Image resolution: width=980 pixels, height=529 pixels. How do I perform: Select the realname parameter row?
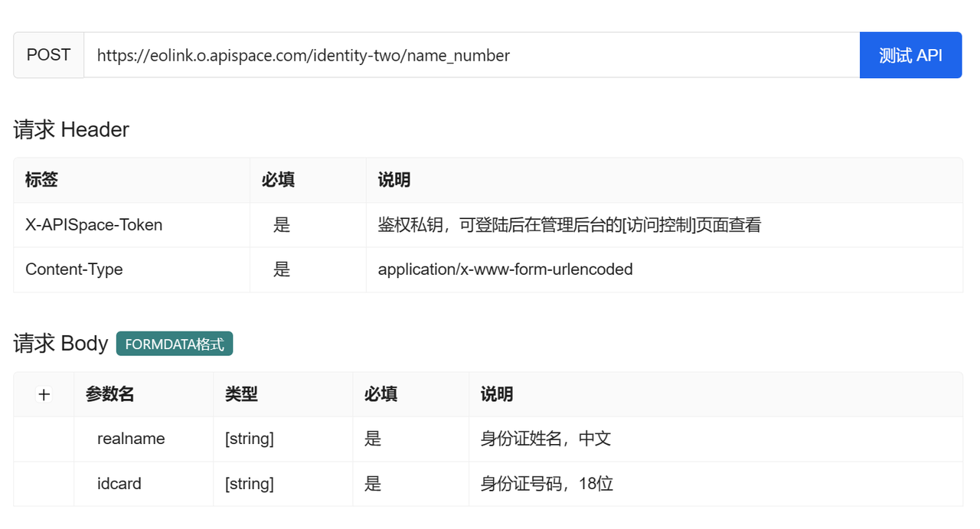click(131, 439)
